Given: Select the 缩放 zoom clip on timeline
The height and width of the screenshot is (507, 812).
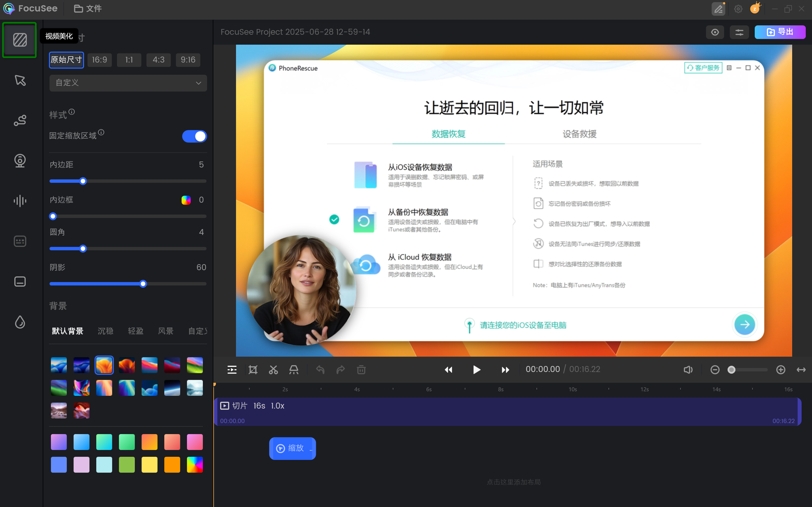Looking at the screenshot, I should tap(292, 448).
